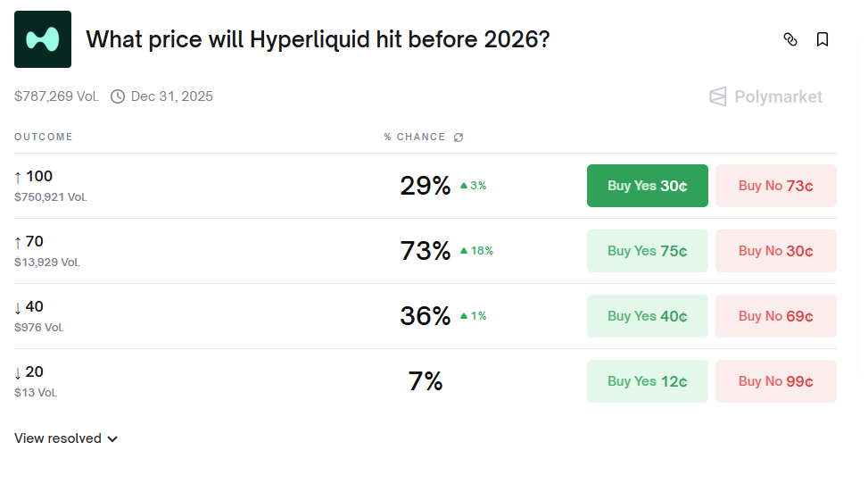
Task: Click the refresh icon beside % Chance
Action: 459,138
